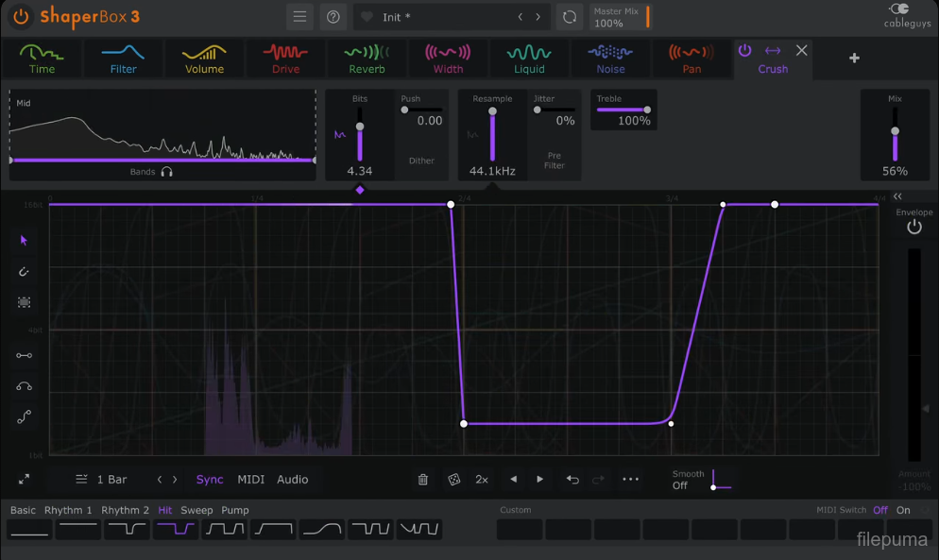
Task: Click the undo arrow icon
Action: coord(572,480)
